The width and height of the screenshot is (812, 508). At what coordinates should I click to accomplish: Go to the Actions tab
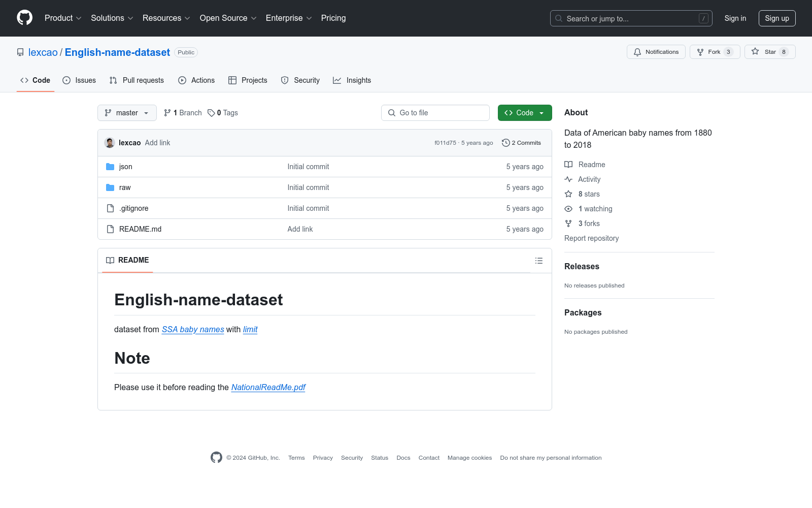[196, 80]
